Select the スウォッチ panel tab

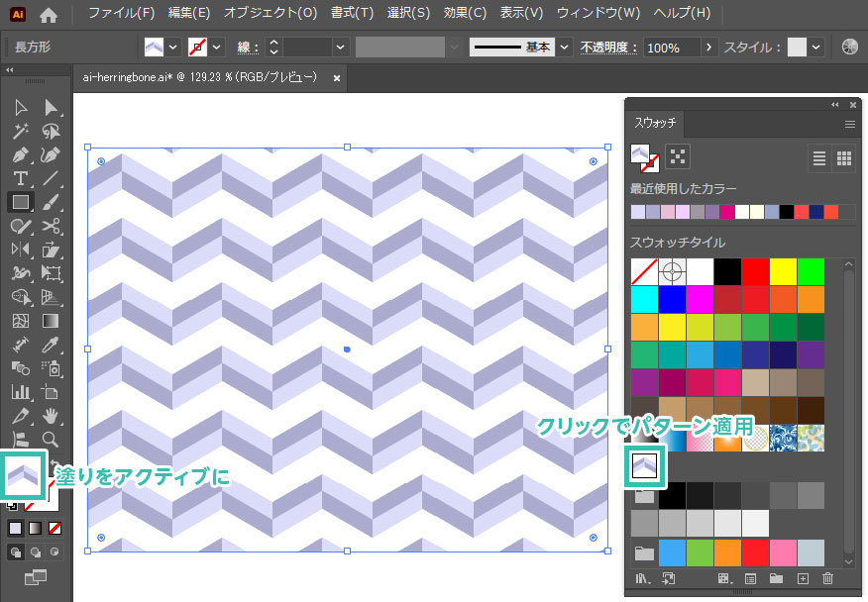(x=654, y=123)
